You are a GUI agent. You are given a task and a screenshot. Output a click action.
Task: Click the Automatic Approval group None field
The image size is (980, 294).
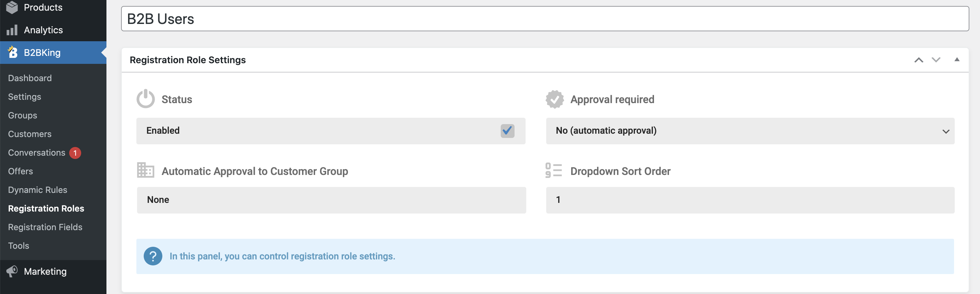[x=331, y=200]
